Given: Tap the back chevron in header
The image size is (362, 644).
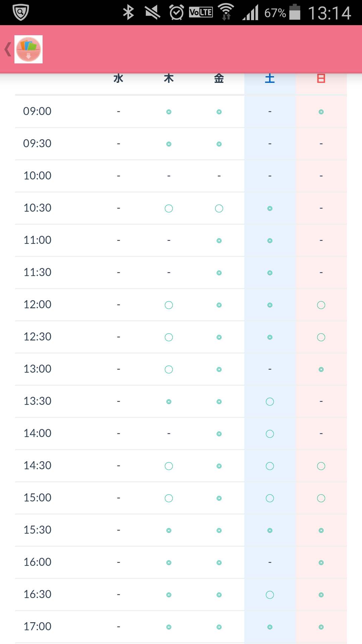Looking at the screenshot, I should 8,49.
